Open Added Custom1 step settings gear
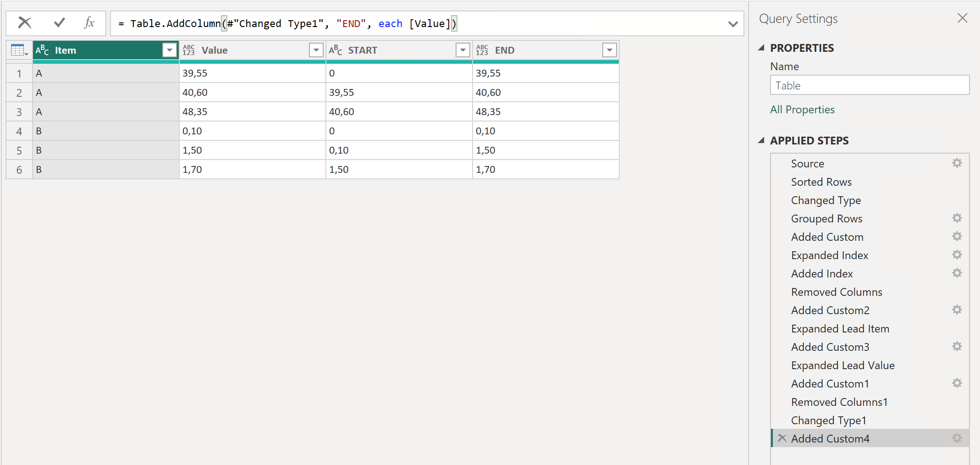This screenshot has height=465, width=980. pos(957,383)
